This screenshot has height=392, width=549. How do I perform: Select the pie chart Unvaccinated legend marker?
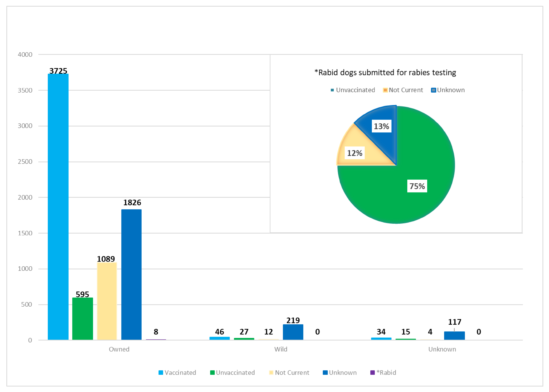pyautogui.click(x=332, y=90)
